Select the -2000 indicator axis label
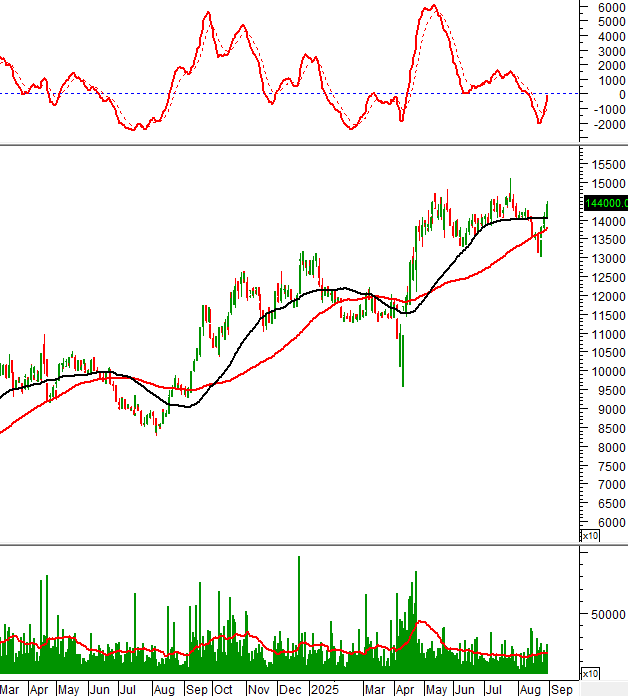Screen dimensions: 628x696 (609, 125)
